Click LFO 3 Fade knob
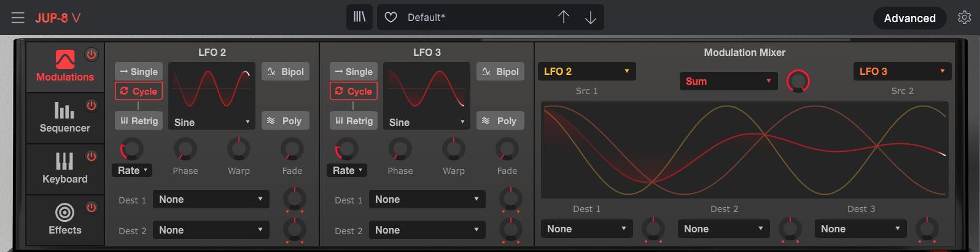Image resolution: width=980 pixels, height=252 pixels. (507, 149)
